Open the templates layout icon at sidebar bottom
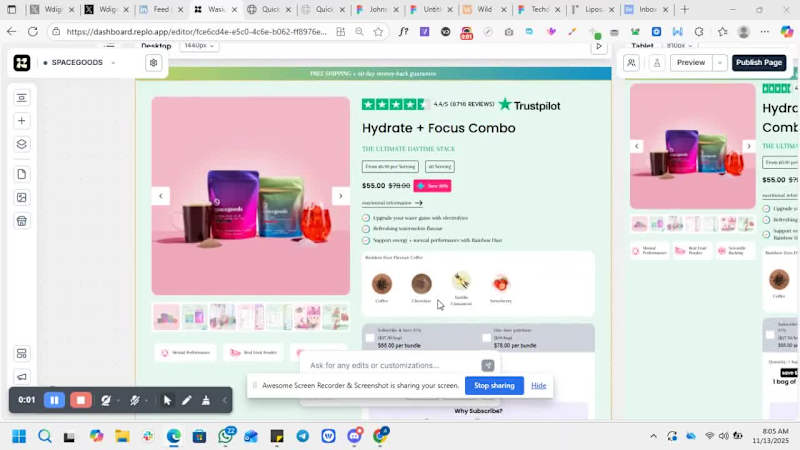 pos(21,354)
